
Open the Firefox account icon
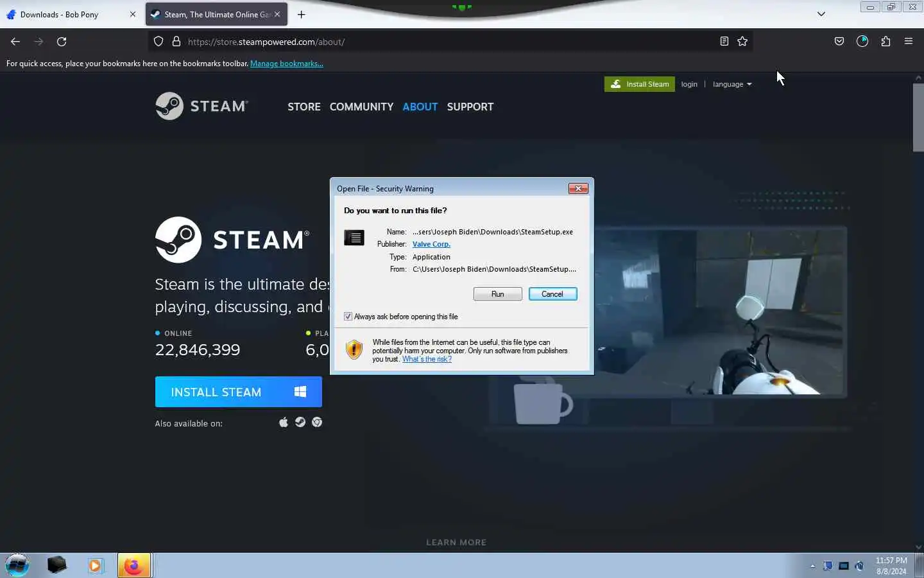[862, 42]
